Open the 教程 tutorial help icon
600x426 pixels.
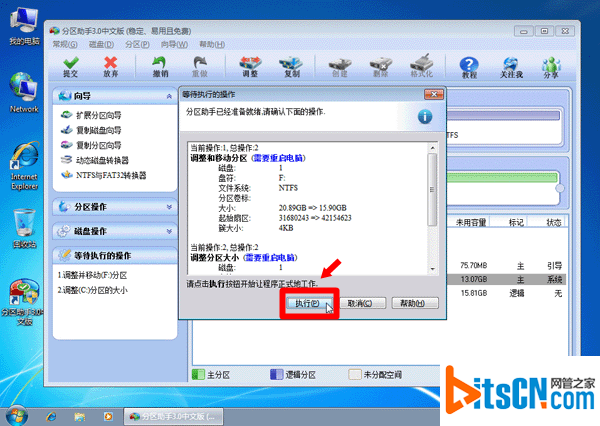pyautogui.click(x=469, y=67)
